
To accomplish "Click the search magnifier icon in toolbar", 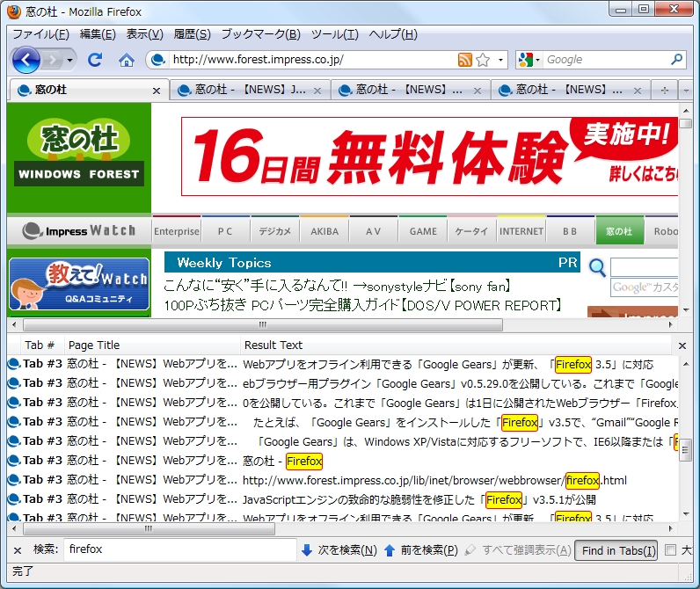I will (x=676, y=60).
